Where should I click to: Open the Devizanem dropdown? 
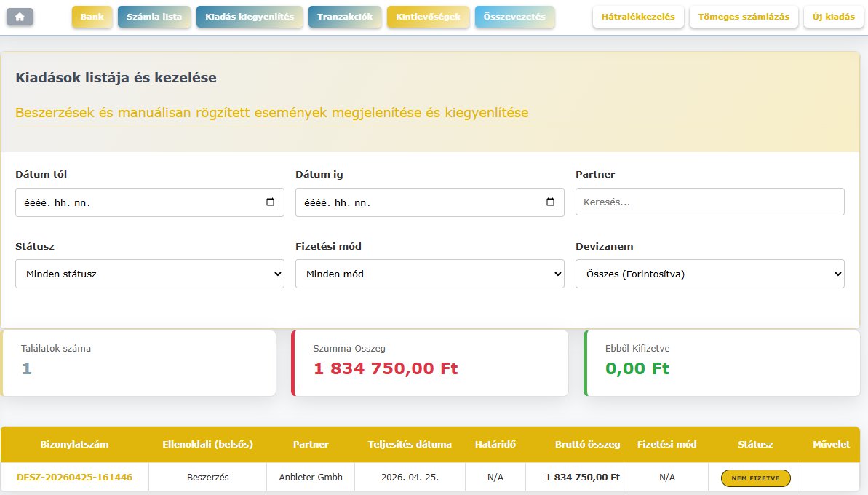tap(709, 274)
